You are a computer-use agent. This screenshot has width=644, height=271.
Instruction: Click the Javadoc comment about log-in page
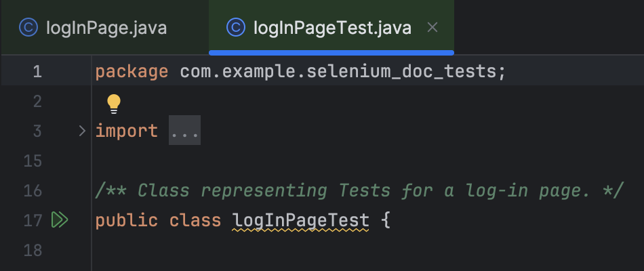[x=359, y=190]
